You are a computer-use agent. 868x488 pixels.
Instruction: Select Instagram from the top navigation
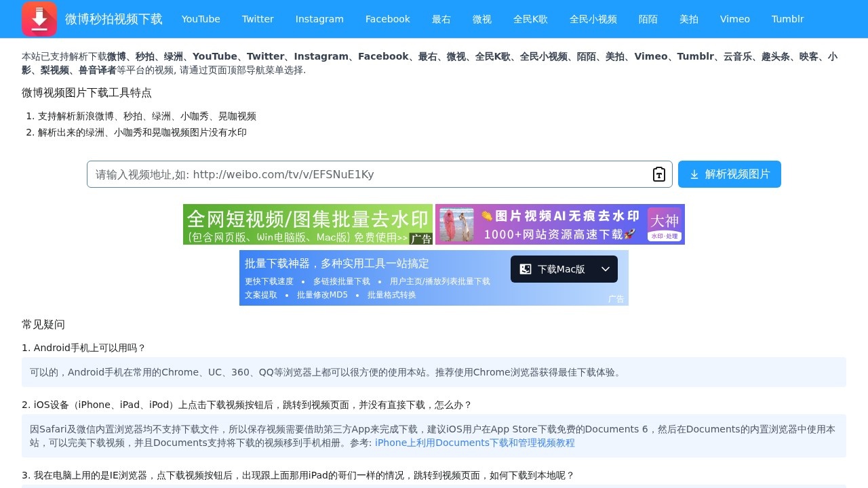(x=319, y=19)
